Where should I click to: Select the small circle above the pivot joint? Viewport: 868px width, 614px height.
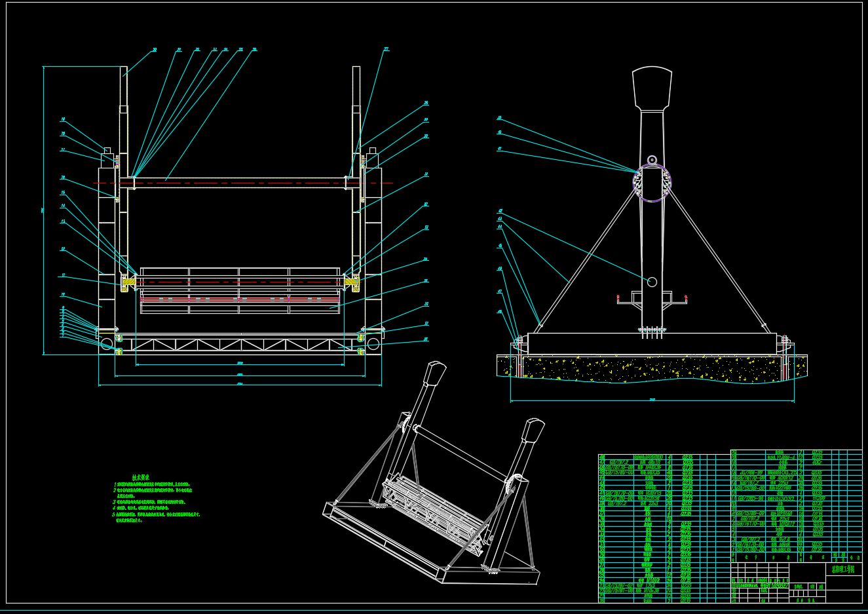click(652, 160)
